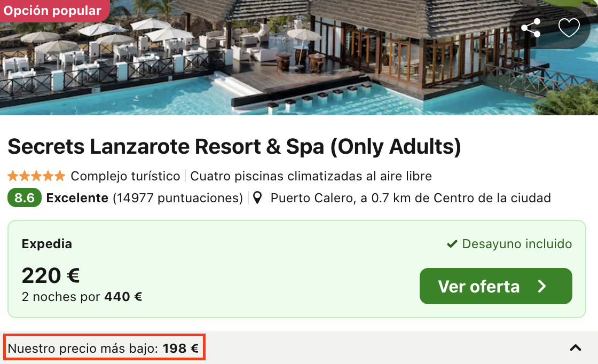Click the five orange star rating icons
Image resolution: width=598 pixels, height=364 pixels.
click(37, 176)
